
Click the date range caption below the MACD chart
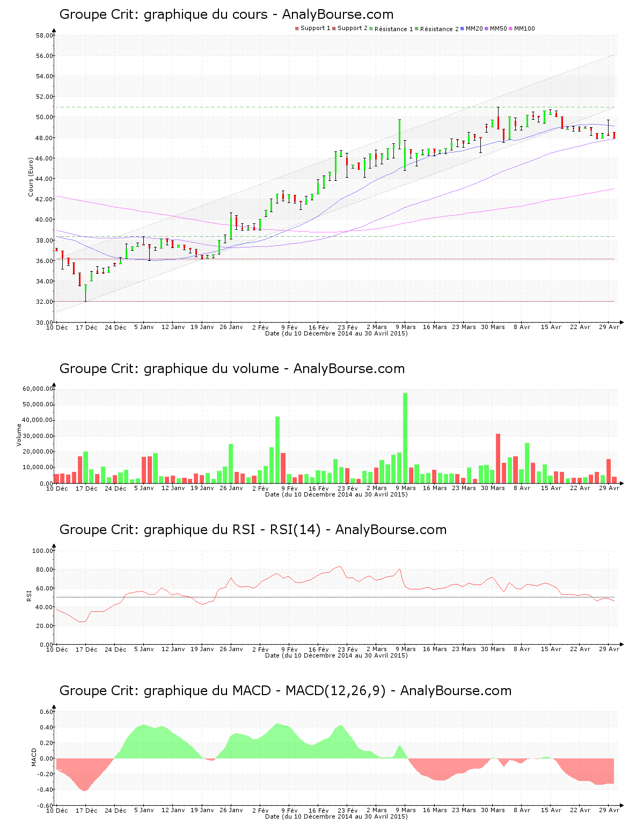tap(336, 816)
